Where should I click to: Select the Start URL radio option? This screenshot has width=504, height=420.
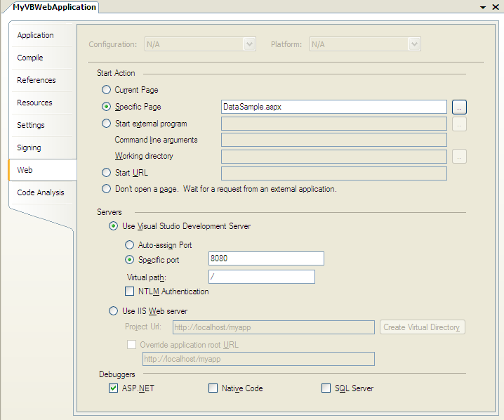coord(107,173)
